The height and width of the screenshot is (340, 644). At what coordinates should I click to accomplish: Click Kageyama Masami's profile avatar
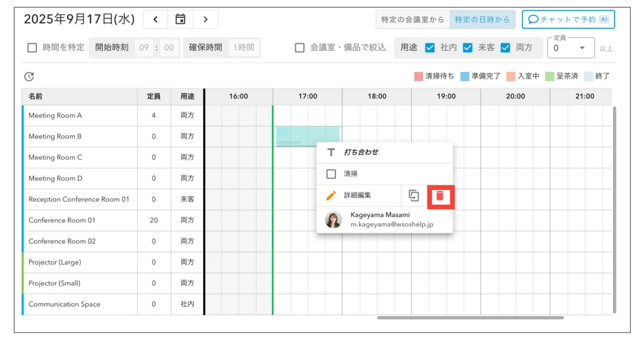pyautogui.click(x=333, y=220)
